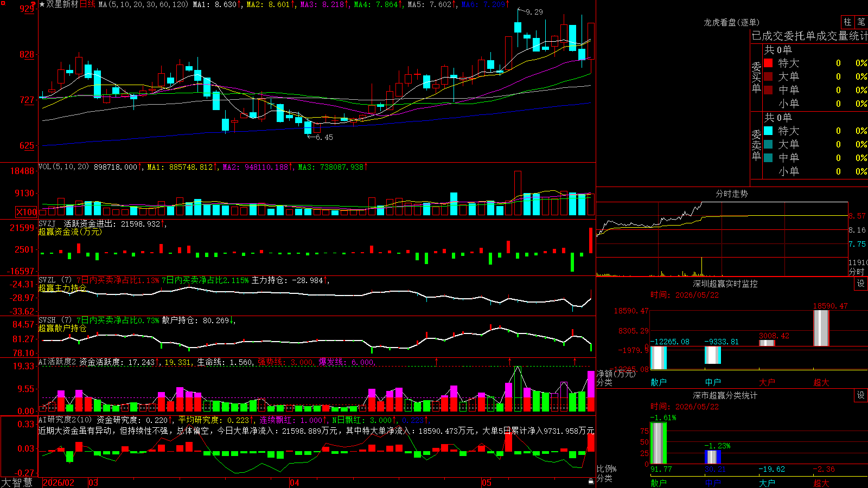Viewport: 868px width, 488px height.
Task: Click the 30.21 中户 ratio value
Action: [716, 469]
